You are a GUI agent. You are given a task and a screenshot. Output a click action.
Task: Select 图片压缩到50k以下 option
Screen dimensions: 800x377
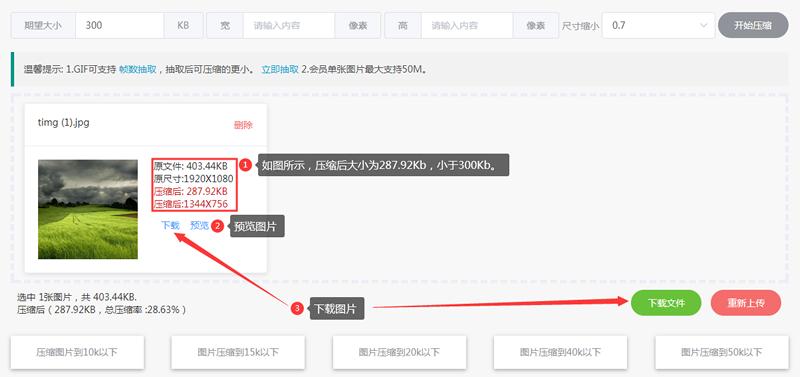tap(722, 352)
